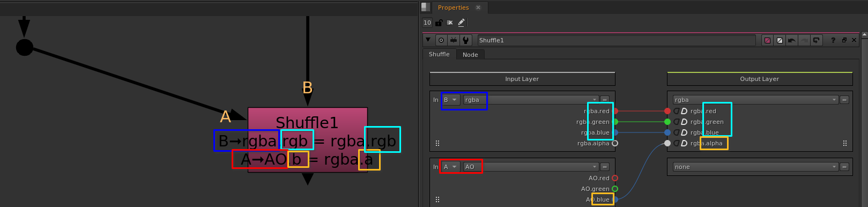The width and height of the screenshot is (868, 207).
Task: Click the max panels field showing 10
Action: point(427,23)
